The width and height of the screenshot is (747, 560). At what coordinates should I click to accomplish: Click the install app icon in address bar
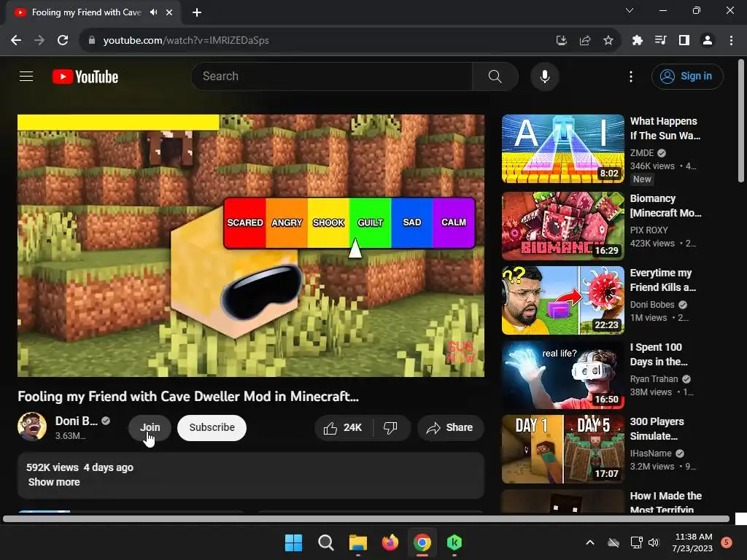coord(562,41)
